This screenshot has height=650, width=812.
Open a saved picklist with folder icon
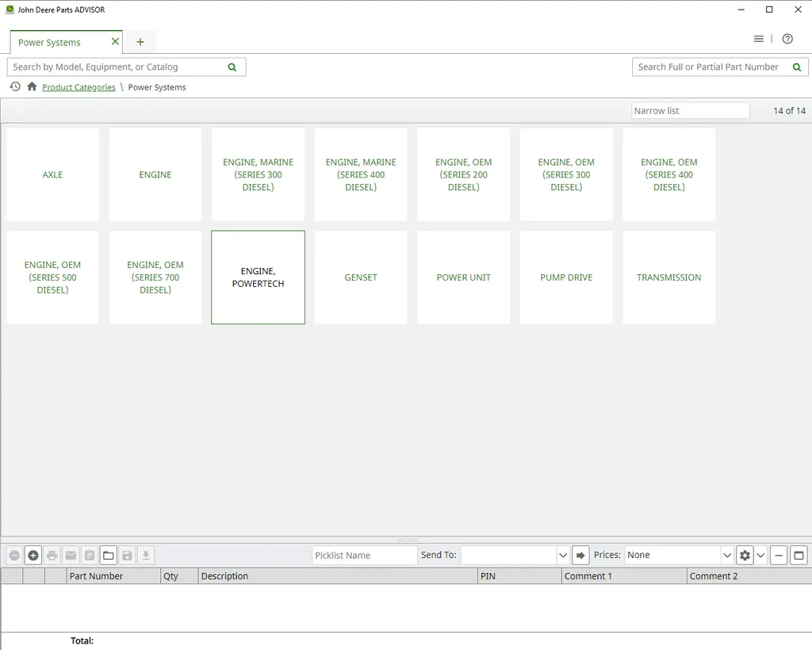[x=108, y=556]
